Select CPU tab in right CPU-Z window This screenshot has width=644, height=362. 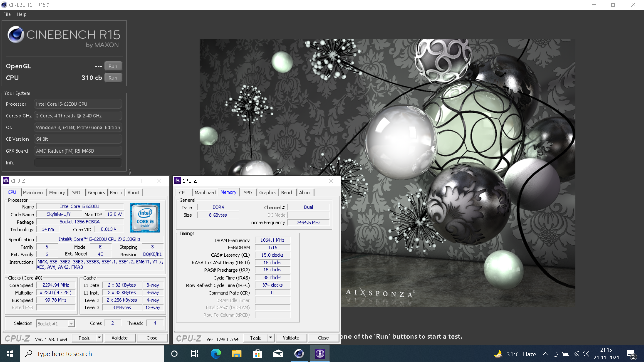[183, 192]
